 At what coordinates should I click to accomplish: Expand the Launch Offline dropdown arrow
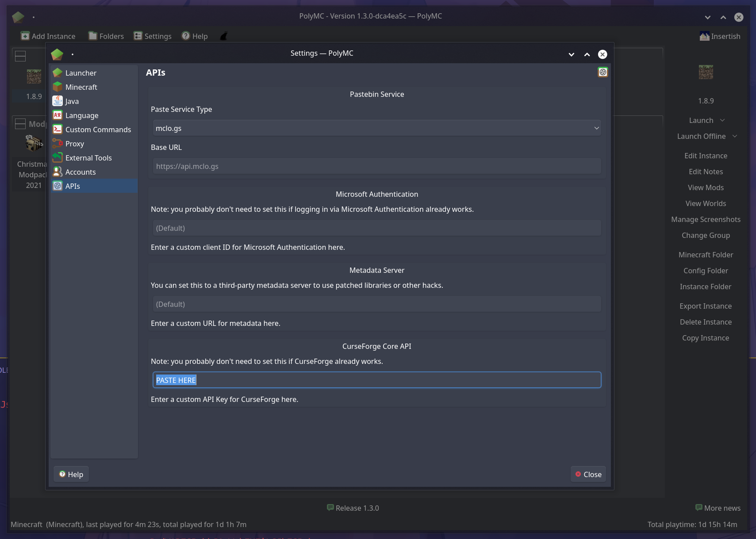[x=735, y=136]
